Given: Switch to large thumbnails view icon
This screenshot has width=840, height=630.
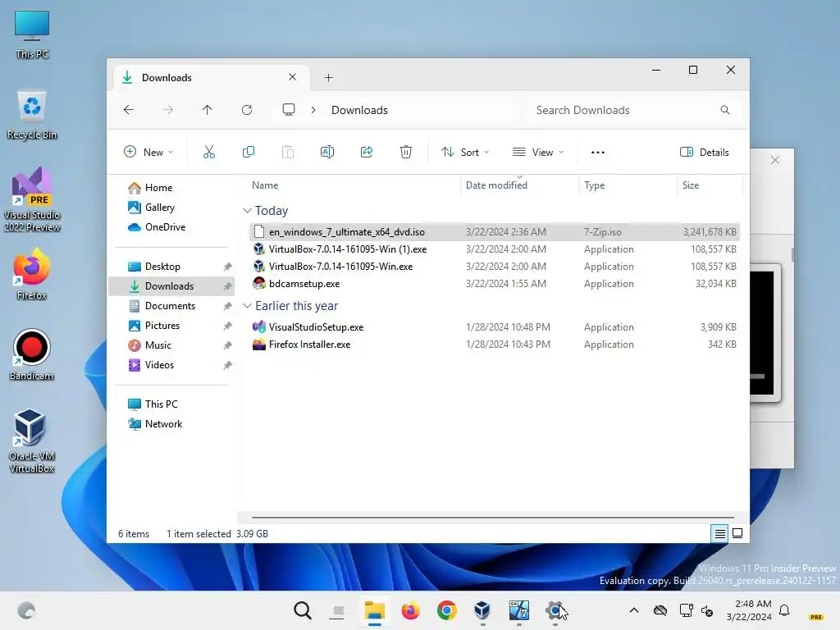Looking at the screenshot, I should (x=737, y=533).
